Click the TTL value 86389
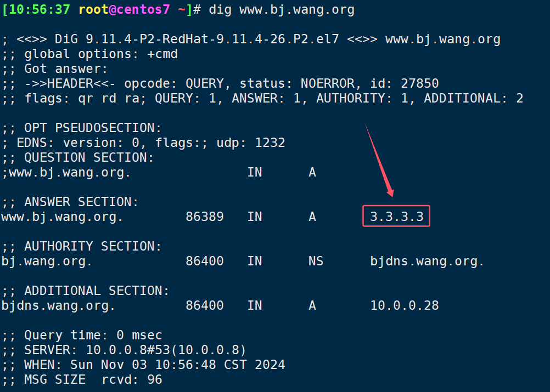The height and width of the screenshot is (392, 550). point(205,217)
